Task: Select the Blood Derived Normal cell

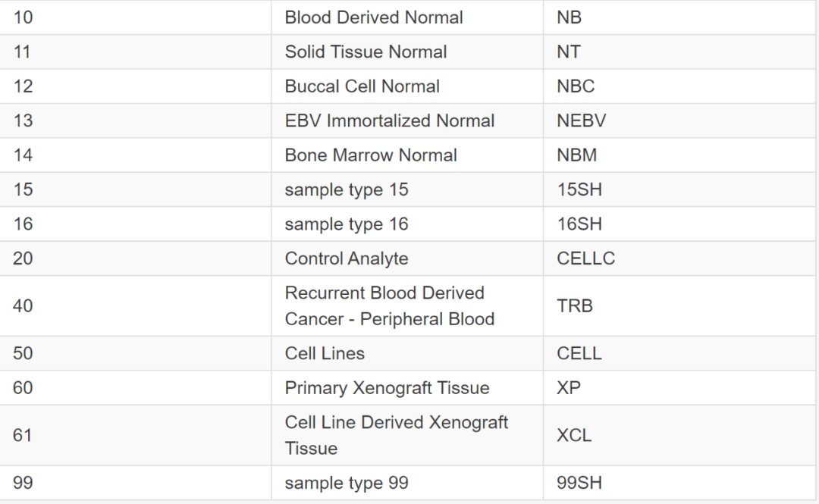Action: (x=407, y=17)
